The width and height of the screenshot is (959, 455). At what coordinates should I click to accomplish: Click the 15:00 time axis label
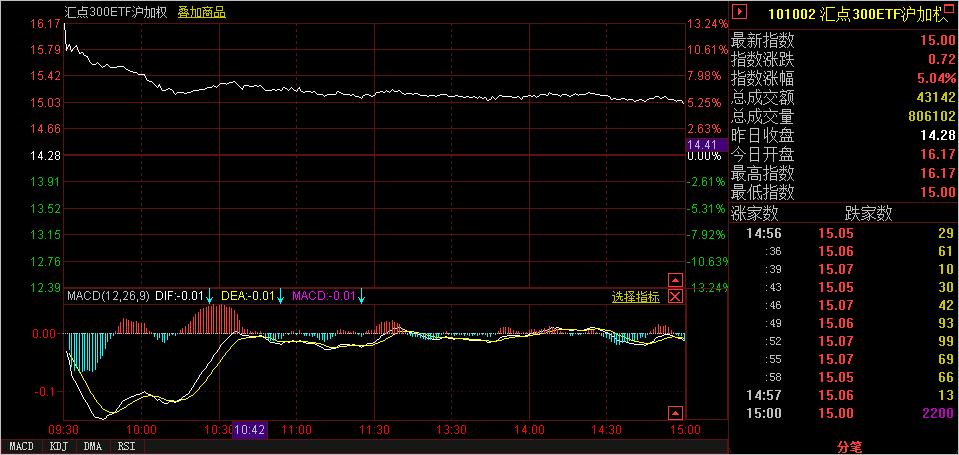pos(686,430)
